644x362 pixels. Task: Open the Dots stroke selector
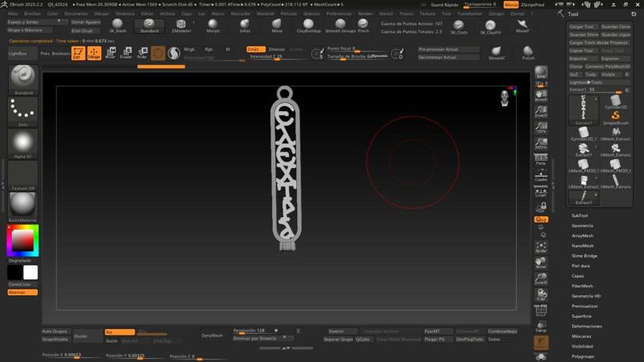pyautogui.click(x=23, y=112)
